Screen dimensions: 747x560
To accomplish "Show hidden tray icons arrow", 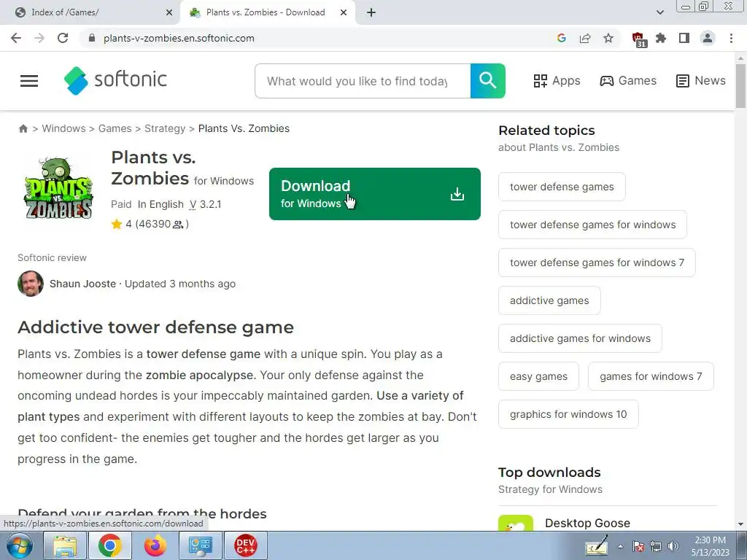I will coord(620,547).
